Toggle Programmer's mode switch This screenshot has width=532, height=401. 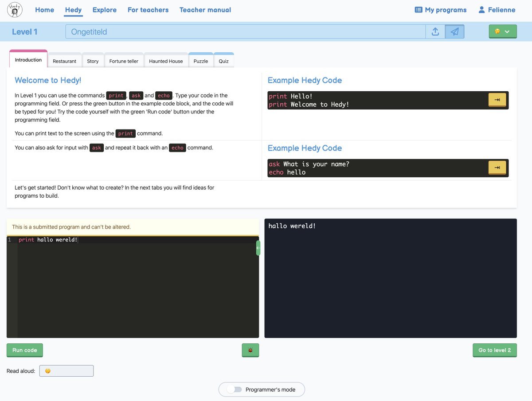coord(235,389)
